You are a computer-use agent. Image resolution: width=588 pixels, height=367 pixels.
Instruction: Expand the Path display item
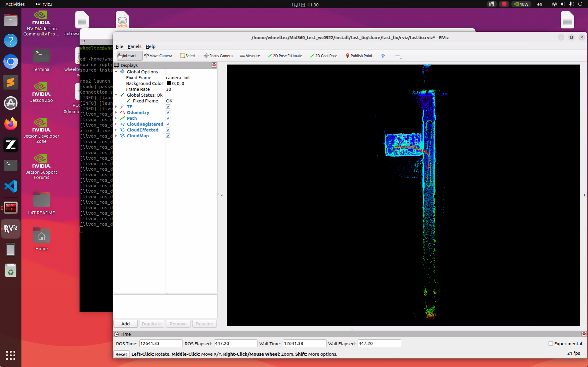[x=116, y=118]
